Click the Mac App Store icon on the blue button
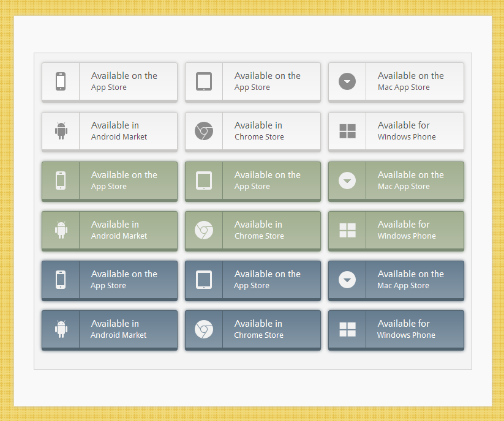This screenshot has height=421, width=504. click(x=347, y=280)
